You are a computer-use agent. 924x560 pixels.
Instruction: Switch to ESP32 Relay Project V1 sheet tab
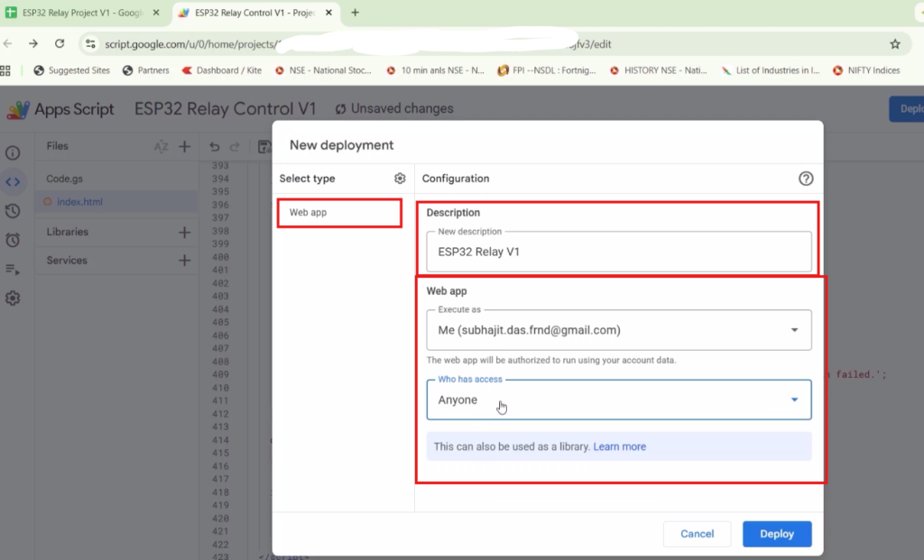[x=82, y=13]
